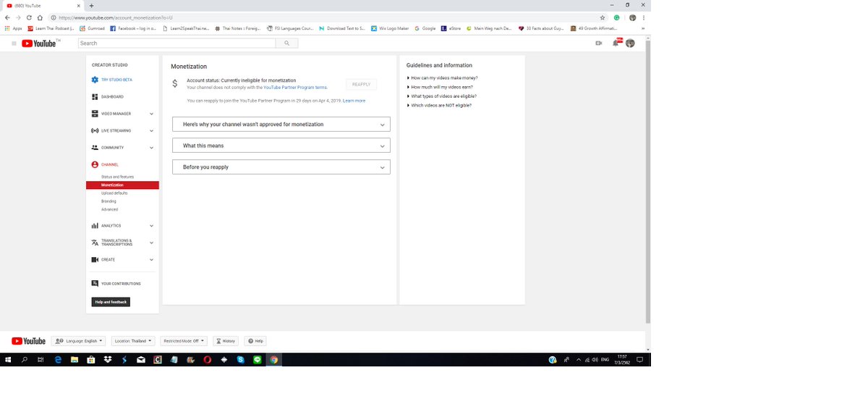Expand the 'Before you reapply' panel
Screen dimensions: 868x399
tap(281, 167)
